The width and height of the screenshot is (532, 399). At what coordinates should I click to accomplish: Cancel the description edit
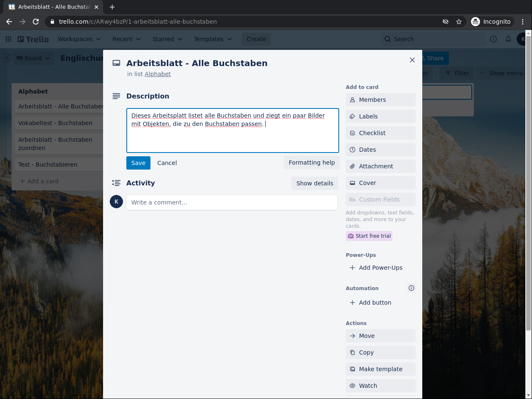point(167,163)
